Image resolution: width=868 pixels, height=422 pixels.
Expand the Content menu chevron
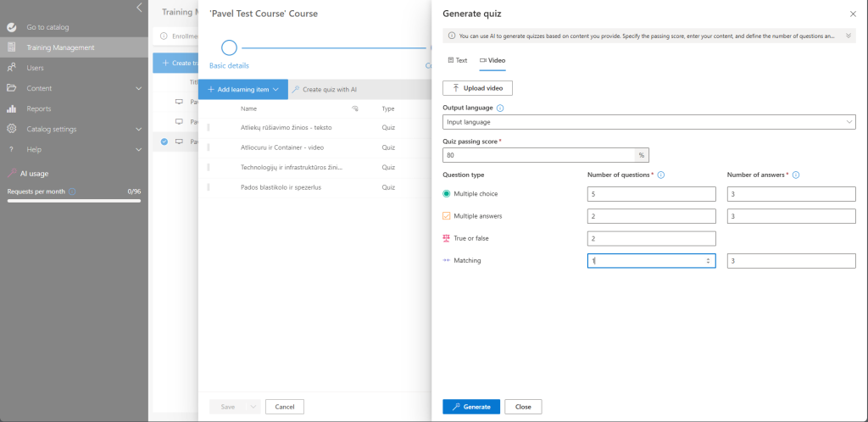coord(138,88)
